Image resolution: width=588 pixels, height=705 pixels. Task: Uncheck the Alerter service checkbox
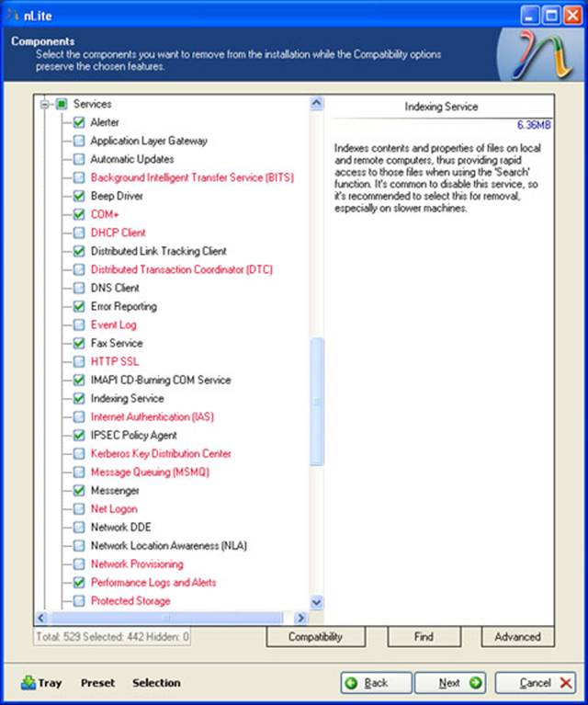pos(78,122)
